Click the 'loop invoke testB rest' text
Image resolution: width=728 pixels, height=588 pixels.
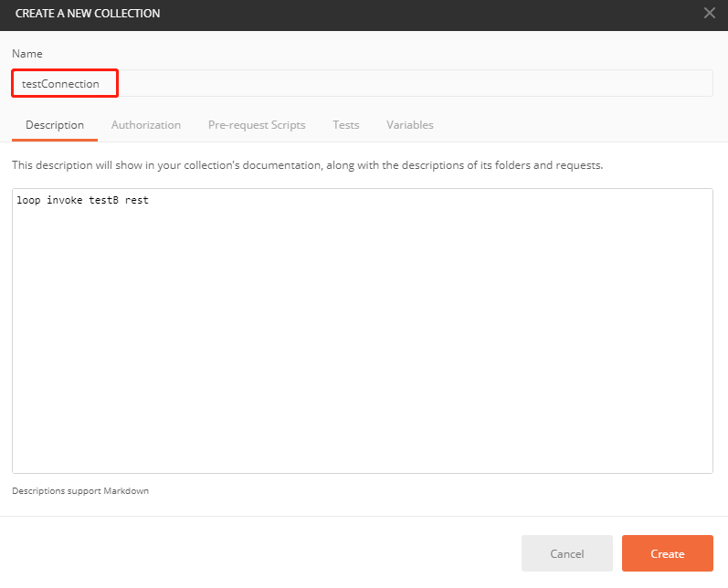click(82, 200)
